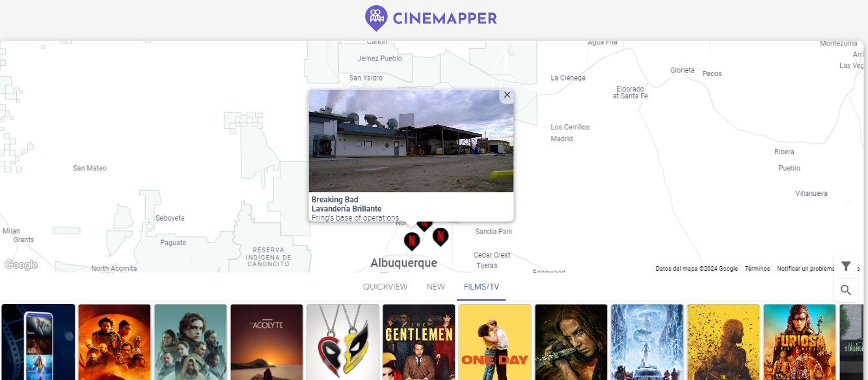Open the Términos link

pos(757,268)
